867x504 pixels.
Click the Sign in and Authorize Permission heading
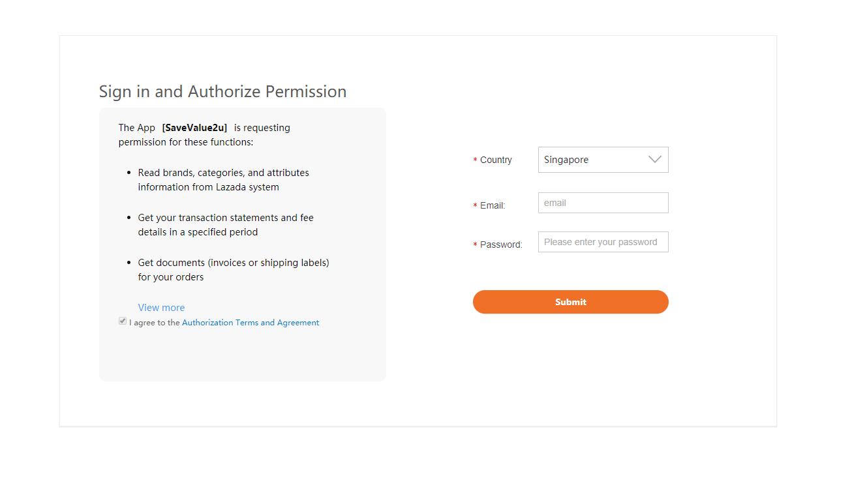[222, 91]
